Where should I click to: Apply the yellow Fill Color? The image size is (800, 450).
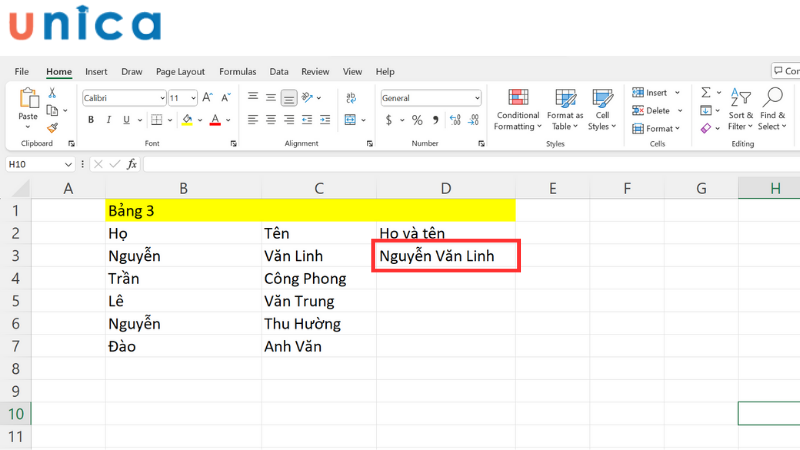(187, 120)
